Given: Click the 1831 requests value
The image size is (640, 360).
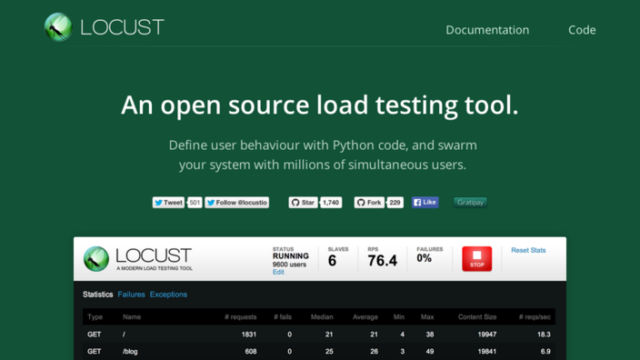Looking at the screenshot, I should (x=249, y=334).
